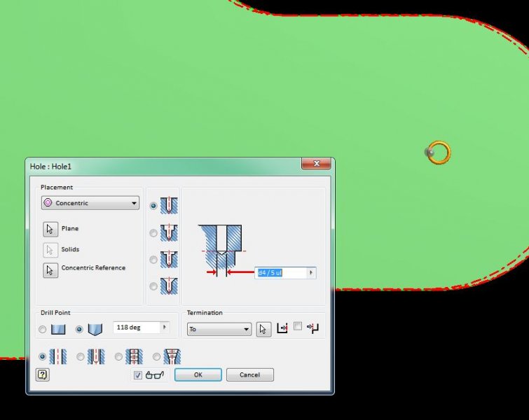The height and width of the screenshot is (420, 529).
Task: Select the spotface hole type
Action: pyautogui.click(x=153, y=260)
